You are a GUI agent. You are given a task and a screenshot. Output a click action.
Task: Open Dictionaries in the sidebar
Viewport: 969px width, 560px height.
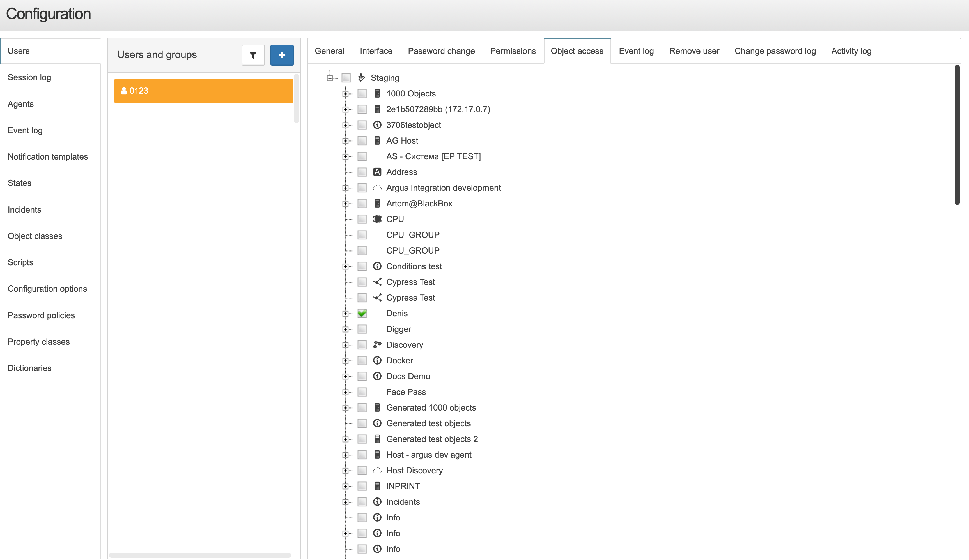coord(30,368)
